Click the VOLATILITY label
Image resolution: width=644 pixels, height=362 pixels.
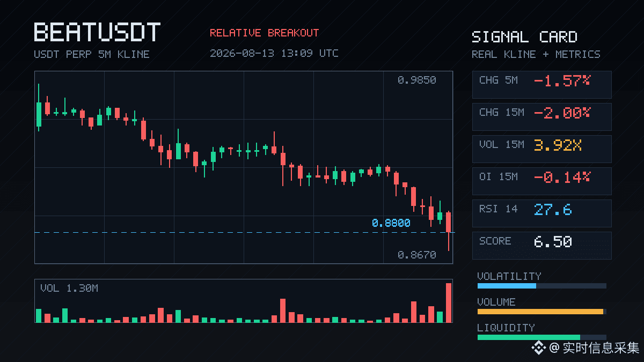coord(509,276)
